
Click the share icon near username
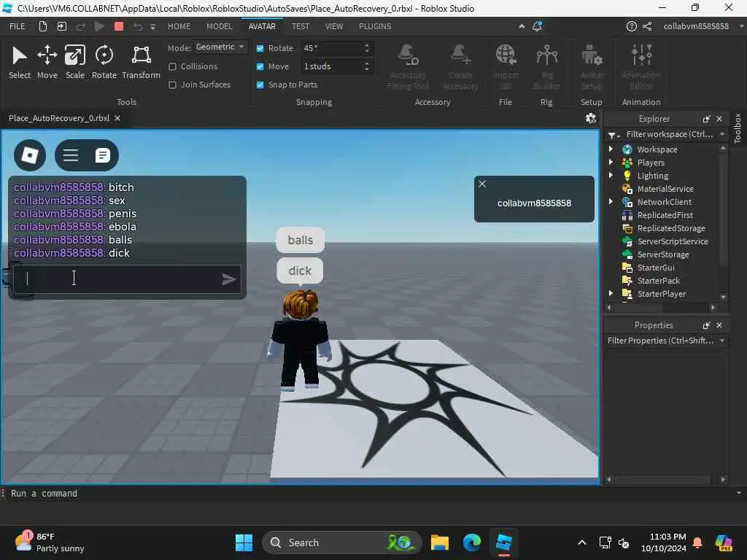click(647, 26)
